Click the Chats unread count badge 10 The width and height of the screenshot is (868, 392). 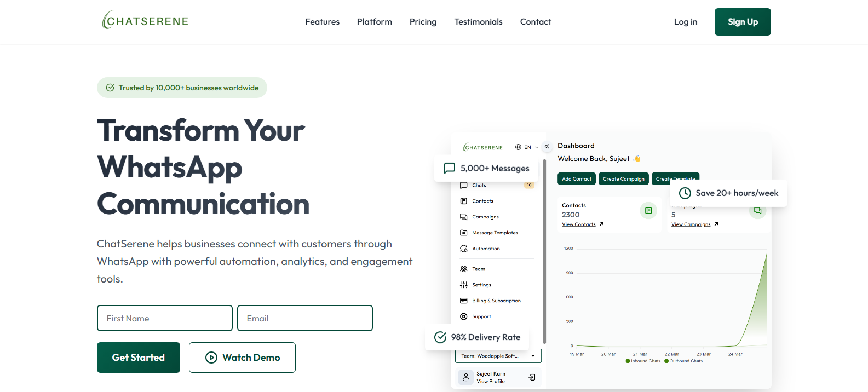[x=529, y=185]
